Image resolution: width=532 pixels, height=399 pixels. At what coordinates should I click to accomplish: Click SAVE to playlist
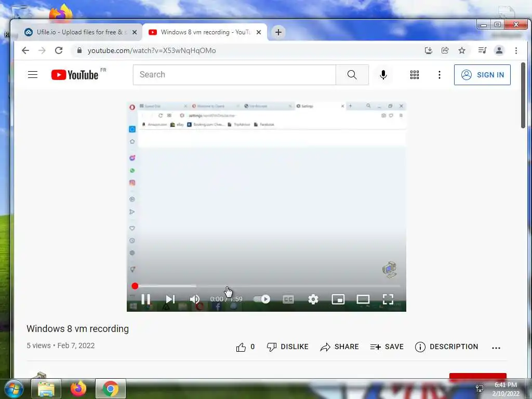click(x=387, y=347)
